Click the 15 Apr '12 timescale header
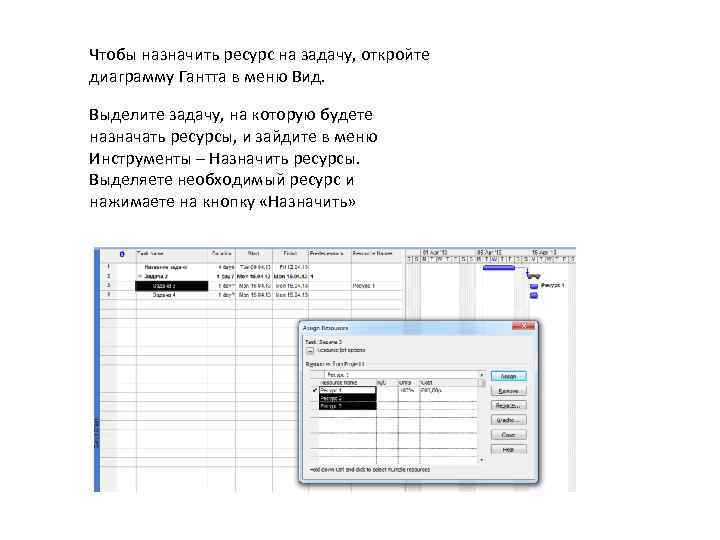 point(552,253)
